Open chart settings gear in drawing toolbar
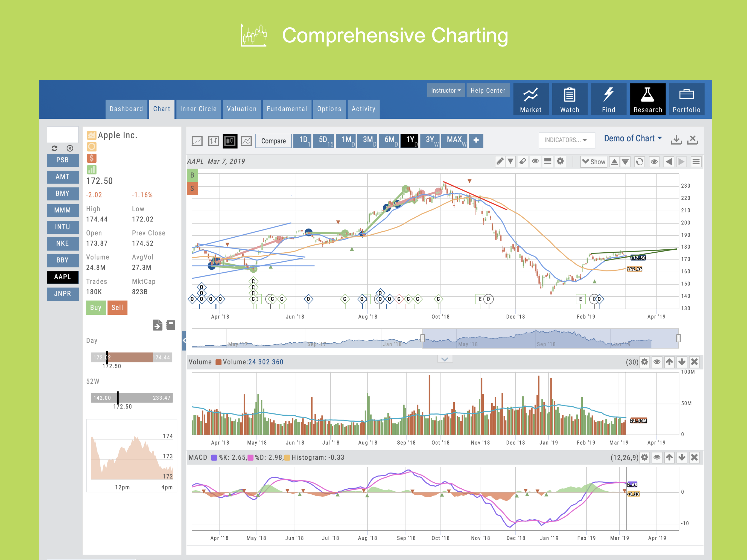The height and width of the screenshot is (560, 747). (560, 161)
